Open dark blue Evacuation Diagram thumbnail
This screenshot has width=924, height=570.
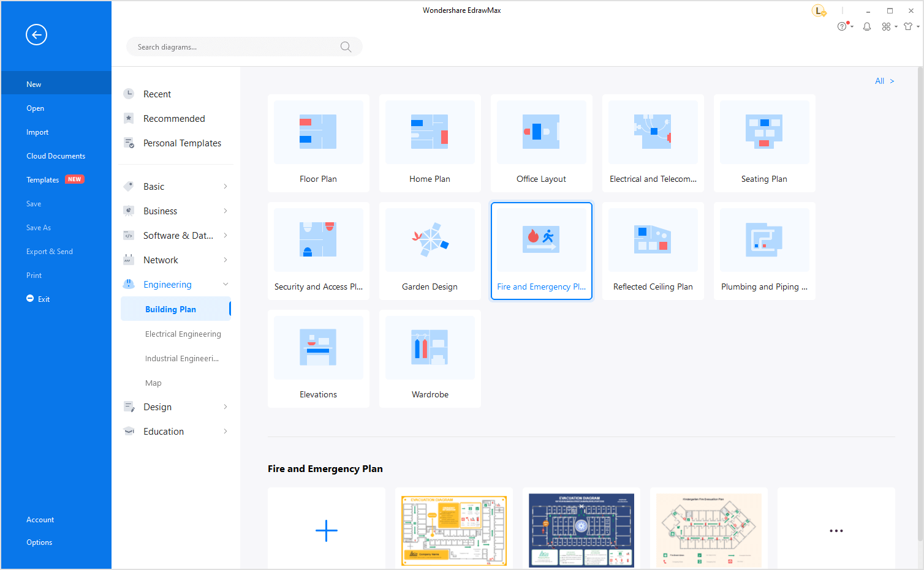point(581,530)
